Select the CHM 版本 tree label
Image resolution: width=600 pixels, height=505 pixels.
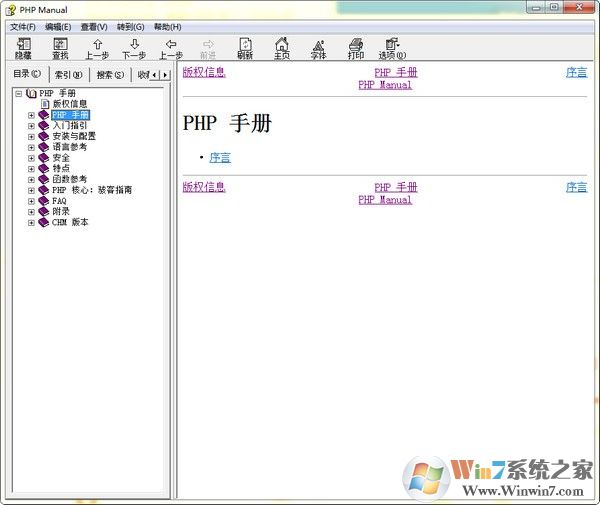coord(70,222)
